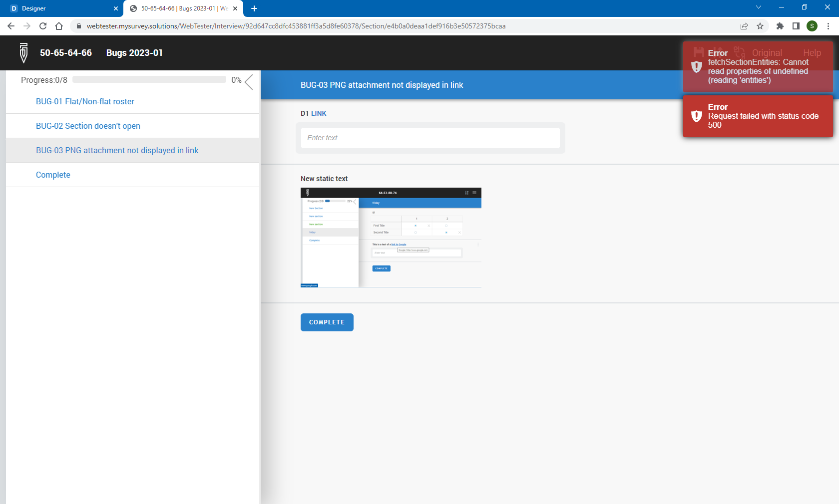Open Chrome's three-dot menu

(x=829, y=26)
